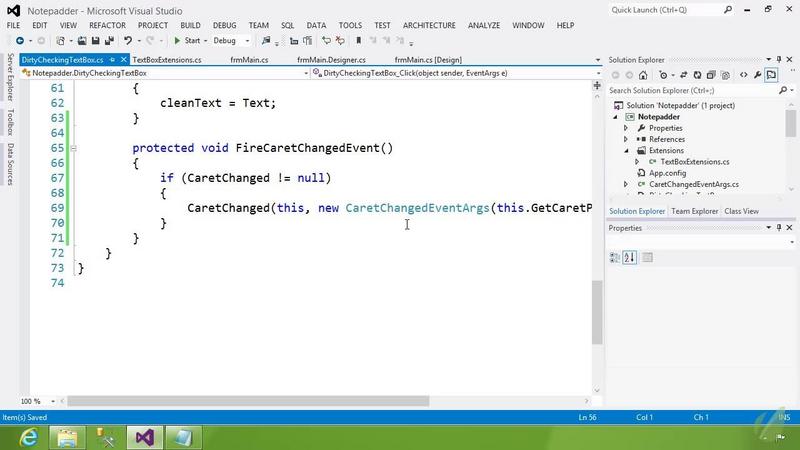Open the frmMain.Designer.cs tab
The height and width of the screenshot is (450, 800).
point(331,60)
